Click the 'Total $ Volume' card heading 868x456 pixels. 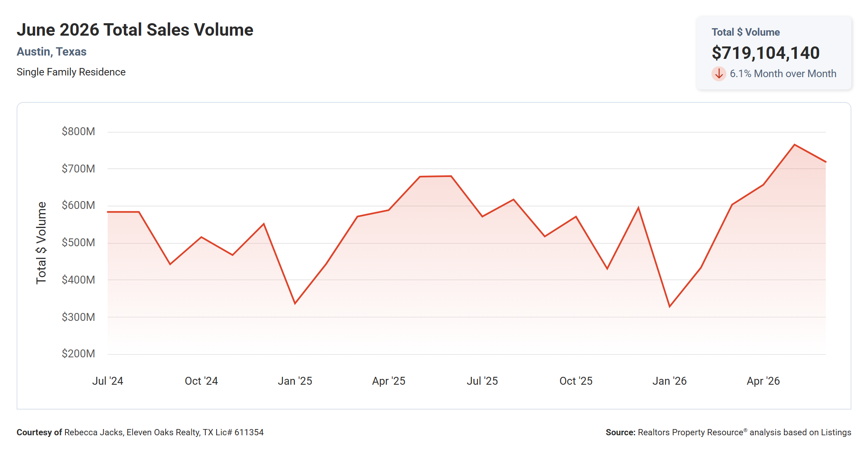[746, 32]
